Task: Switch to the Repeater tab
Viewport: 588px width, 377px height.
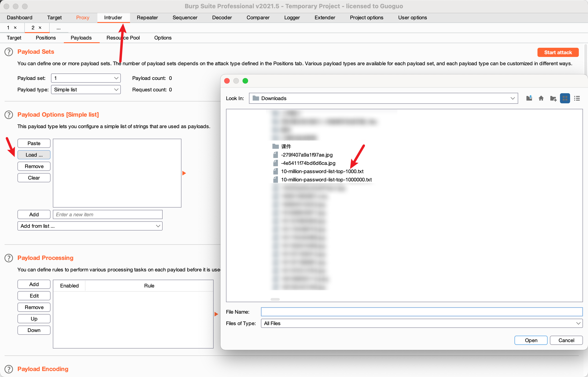Action: click(x=147, y=18)
